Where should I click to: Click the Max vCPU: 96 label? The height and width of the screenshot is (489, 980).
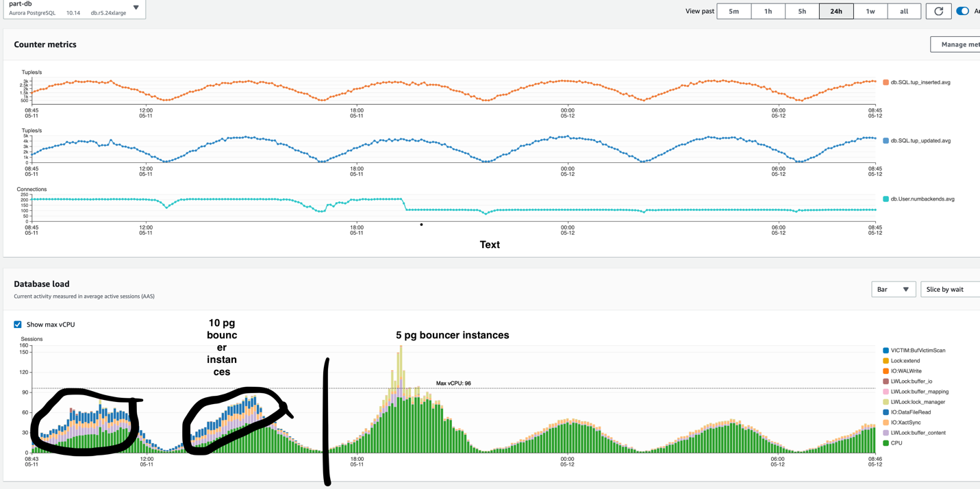click(x=453, y=384)
